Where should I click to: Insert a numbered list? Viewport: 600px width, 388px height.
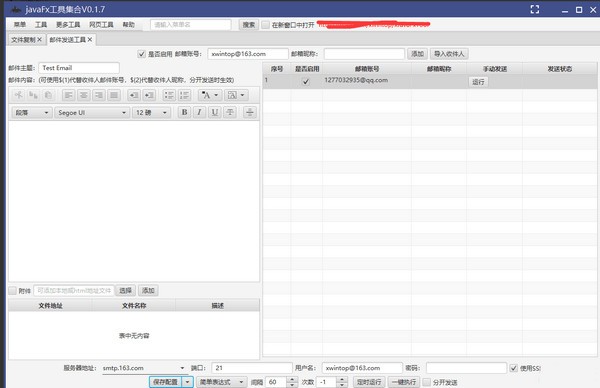[x=185, y=95]
